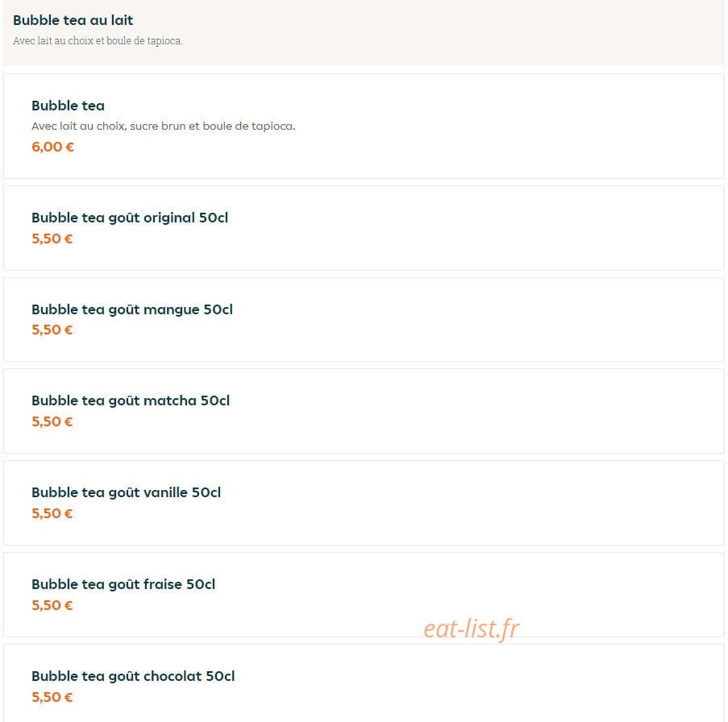Open the Bubble tea au lait category header

coord(73,20)
